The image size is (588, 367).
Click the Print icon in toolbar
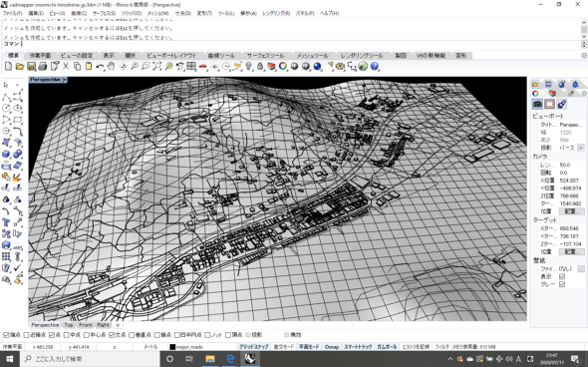point(43,67)
